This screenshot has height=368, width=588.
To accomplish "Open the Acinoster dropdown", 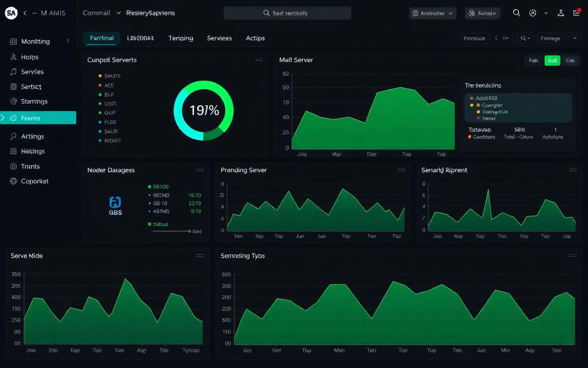I will coord(433,13).
